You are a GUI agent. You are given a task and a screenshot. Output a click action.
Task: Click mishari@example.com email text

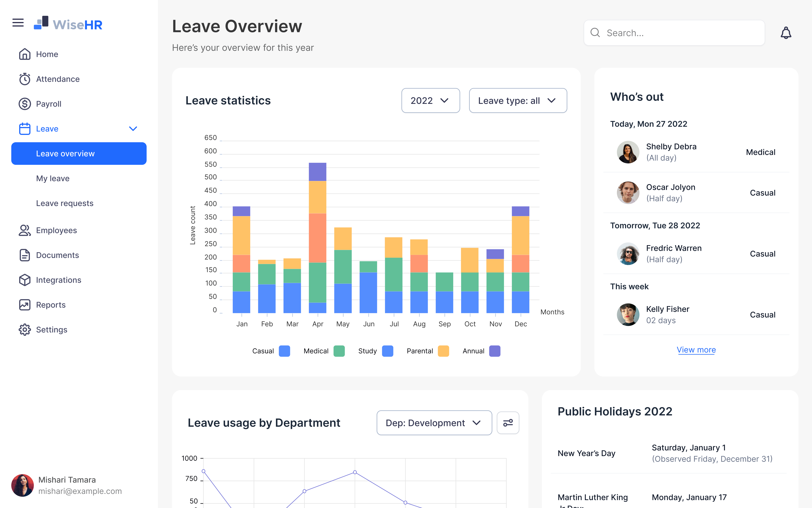coord(80,491)
